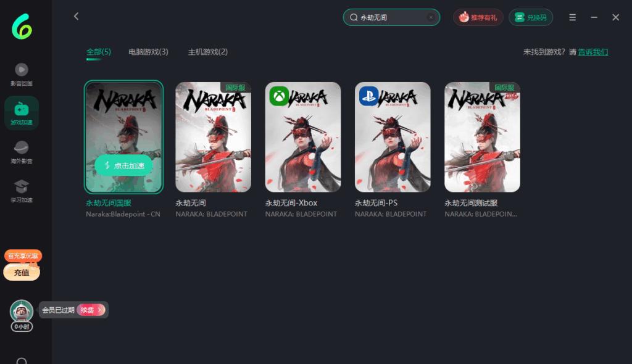Click the 永劫无间国服 title text
The image size is (632, 364).
pos(109,203)
